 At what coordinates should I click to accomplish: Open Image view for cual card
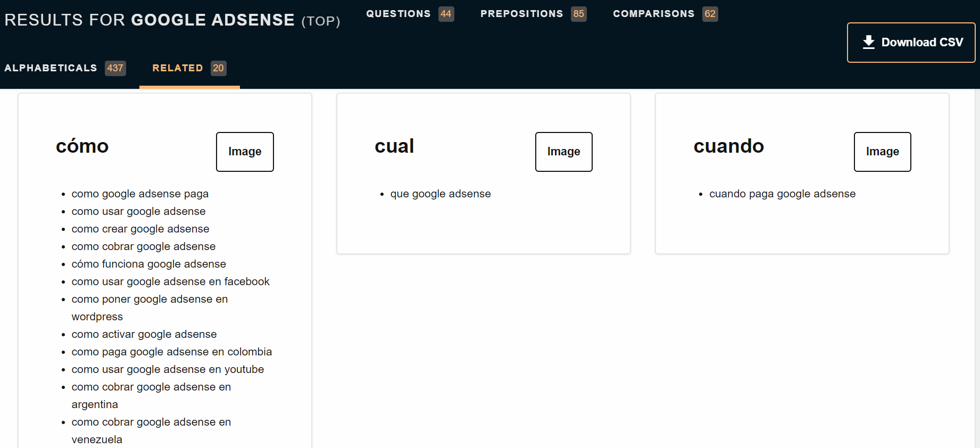(x=563, y=152)
